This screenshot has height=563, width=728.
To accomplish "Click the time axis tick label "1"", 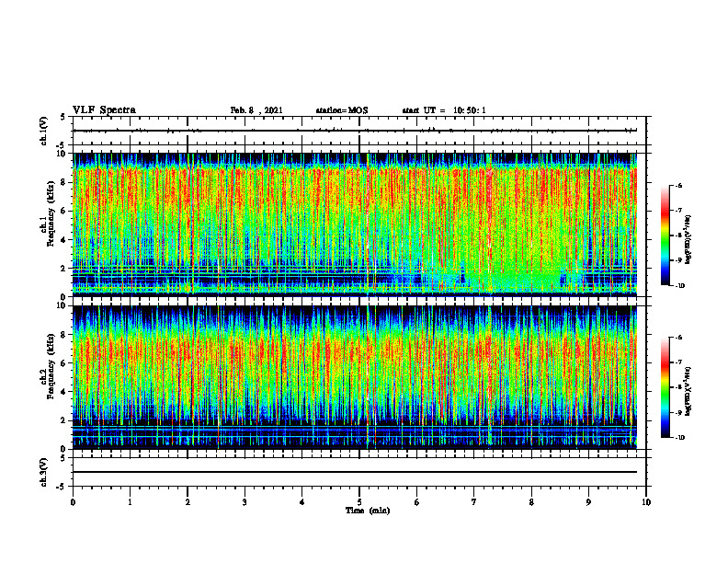I will point(130,502).
